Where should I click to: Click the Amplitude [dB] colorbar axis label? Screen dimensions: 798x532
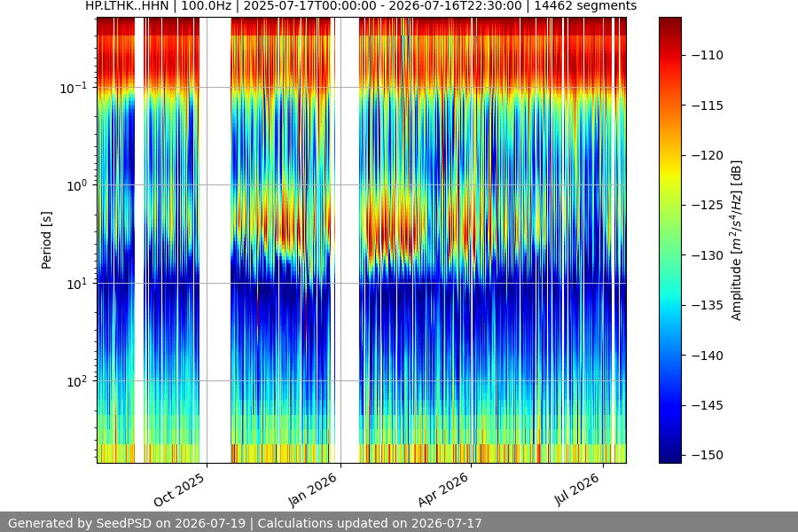coord(737,240)
